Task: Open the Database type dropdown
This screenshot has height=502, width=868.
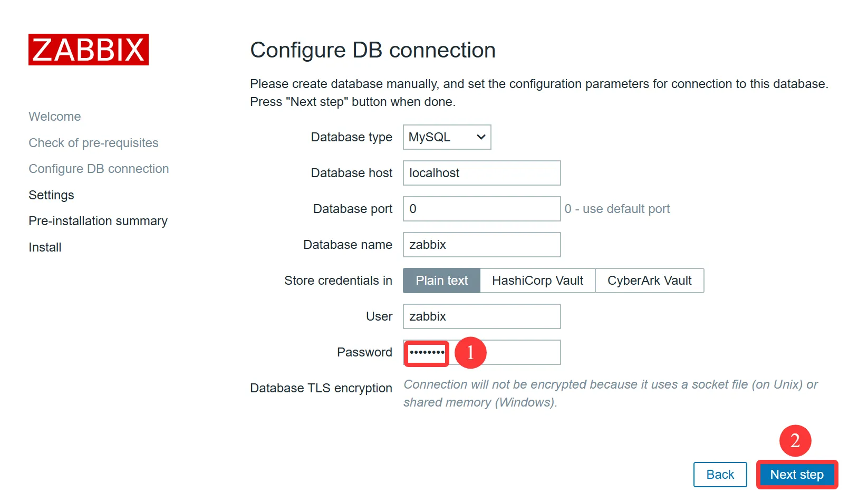Action: (x=447, y=137)
